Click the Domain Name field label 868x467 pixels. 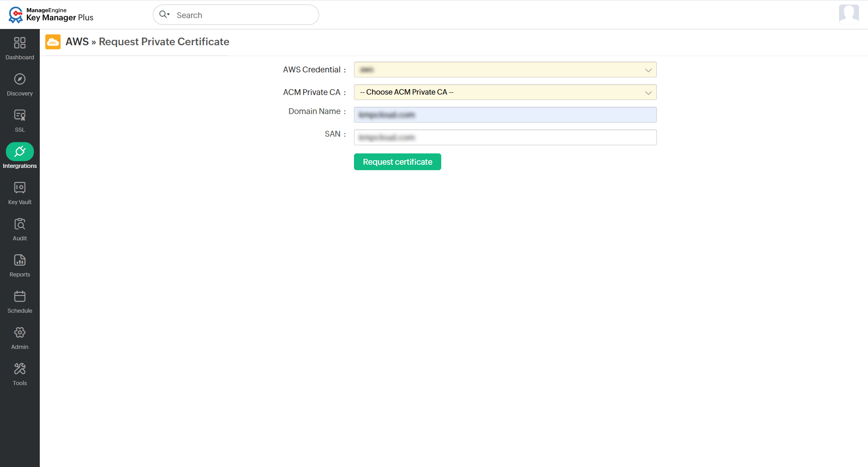315,111
